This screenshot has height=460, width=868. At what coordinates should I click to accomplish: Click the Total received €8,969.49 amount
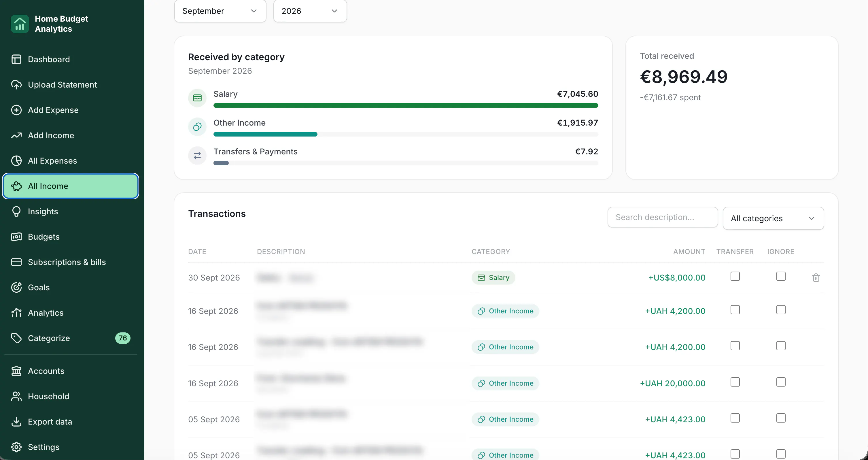tap(684, 77)
